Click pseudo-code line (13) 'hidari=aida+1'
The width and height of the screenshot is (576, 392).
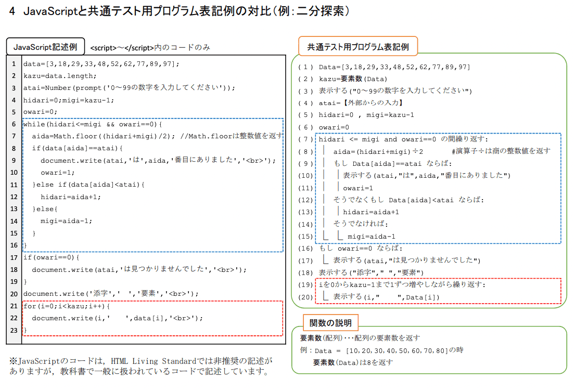(370, 212)
